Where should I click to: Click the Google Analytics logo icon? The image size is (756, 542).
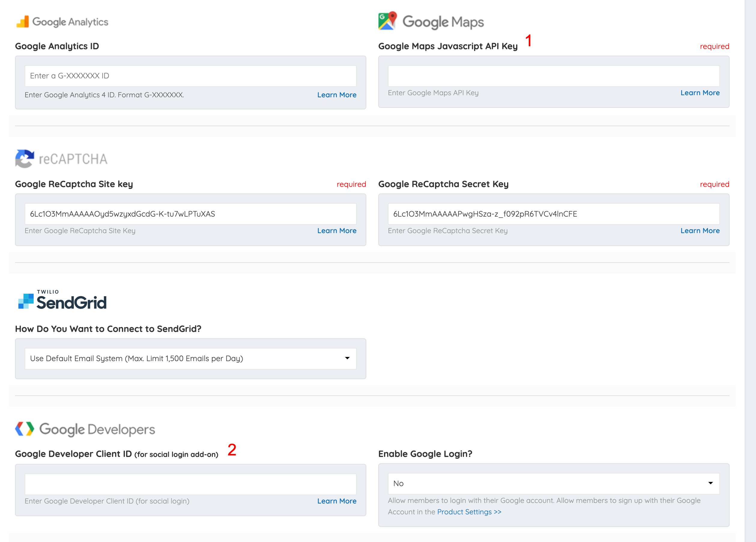coord(23,22)
